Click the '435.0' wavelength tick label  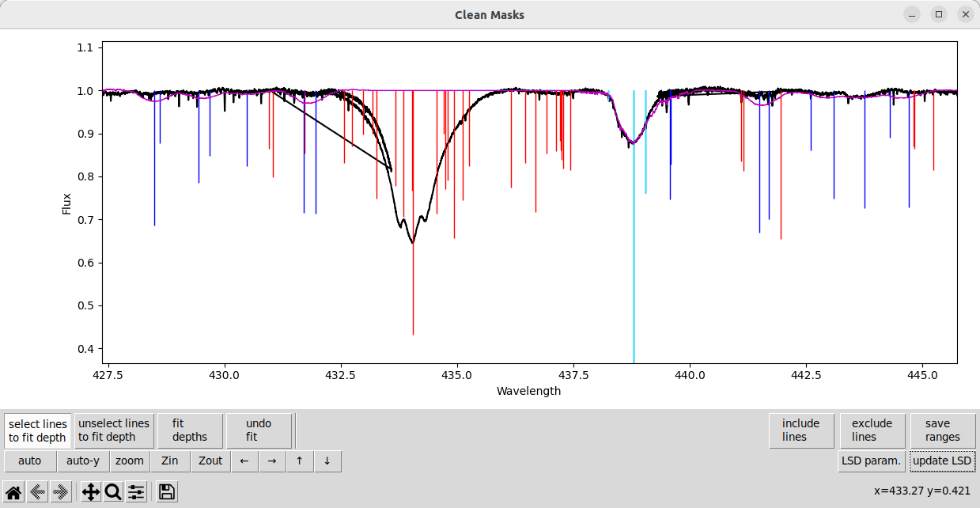pos(457,373)
